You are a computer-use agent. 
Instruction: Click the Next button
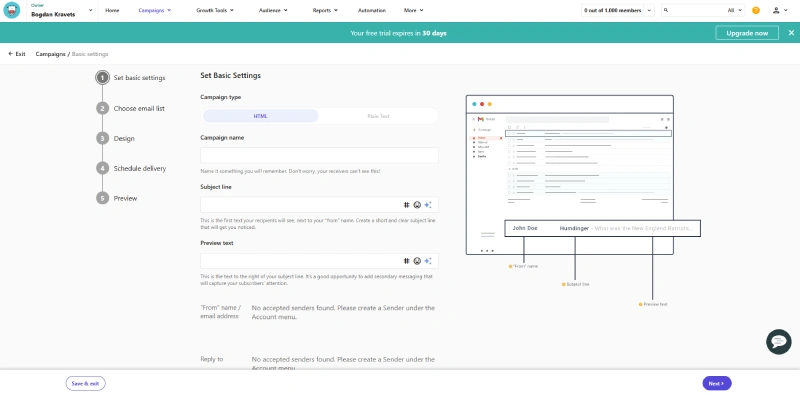[x=717, y=383]
